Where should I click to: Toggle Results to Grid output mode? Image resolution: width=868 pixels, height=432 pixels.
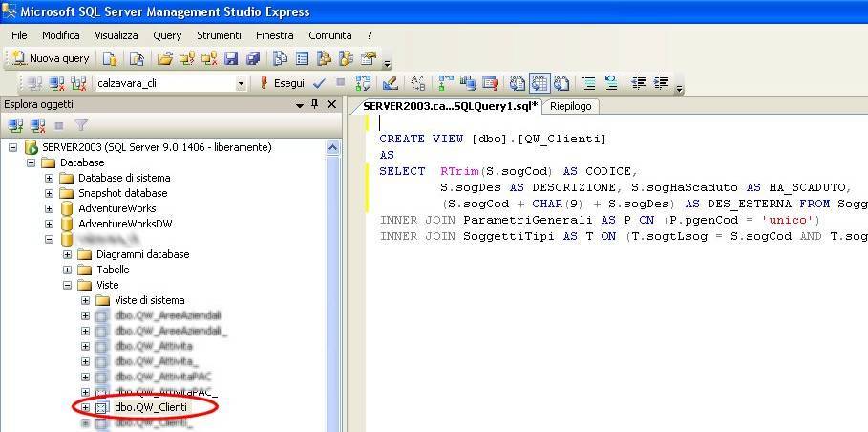tap(539, 83)
